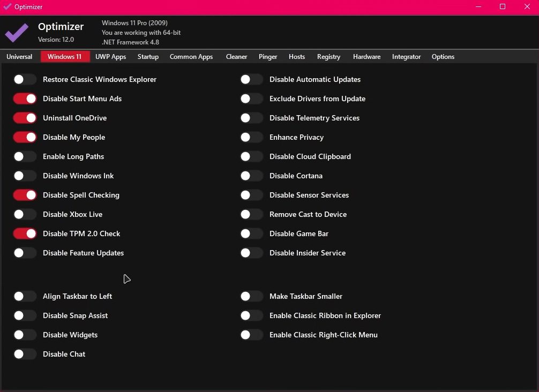Click the Optimizer heading text
Viewport: 539px width, 392px height.
[61, 26]
